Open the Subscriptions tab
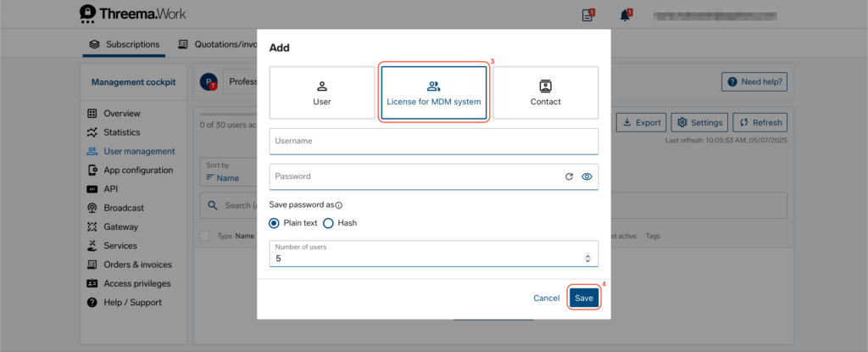Screen dimensions: 868x352 coord(125,44)
